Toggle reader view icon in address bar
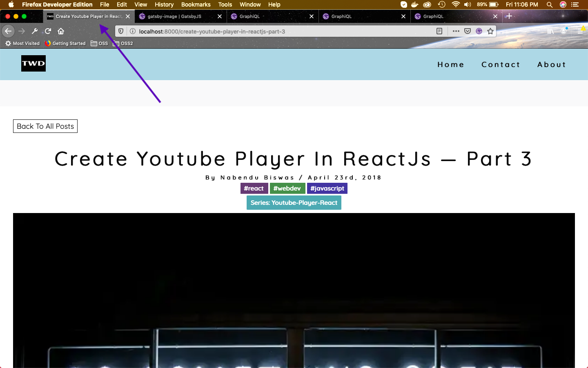This screenshot has width=588, height=368. click(x=439, y=31)
